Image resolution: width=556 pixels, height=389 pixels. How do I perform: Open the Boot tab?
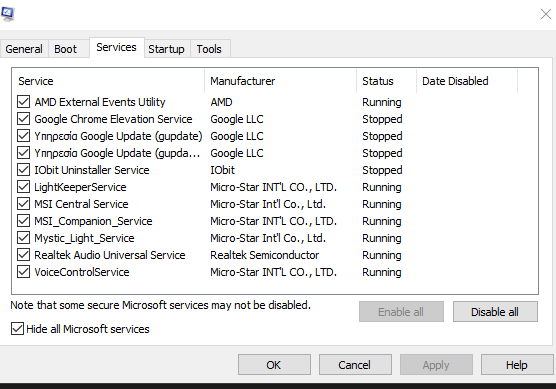pos(66,49)
